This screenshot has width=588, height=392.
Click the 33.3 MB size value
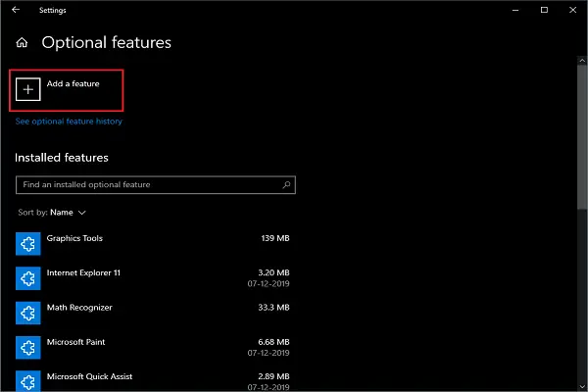(273, 307)
